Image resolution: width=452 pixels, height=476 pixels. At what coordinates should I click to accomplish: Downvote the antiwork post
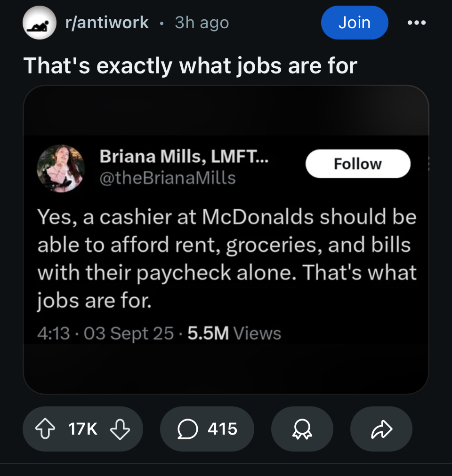point(119,429)
